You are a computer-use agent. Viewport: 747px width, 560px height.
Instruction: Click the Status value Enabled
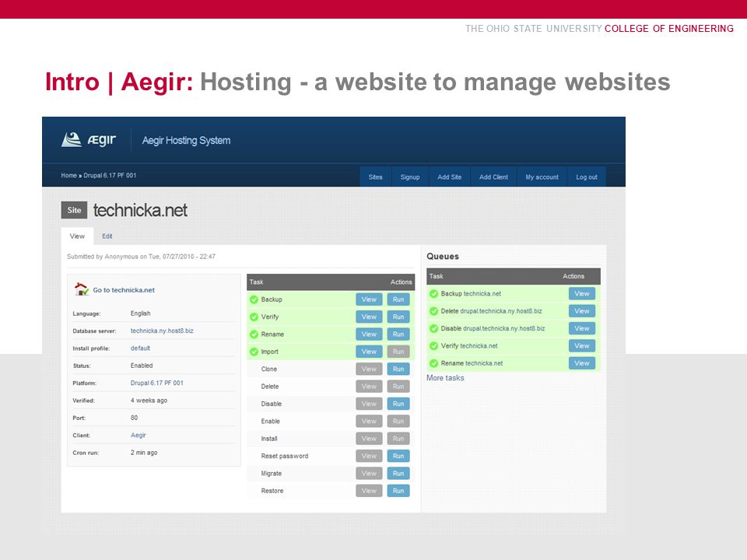pos(142,366)
